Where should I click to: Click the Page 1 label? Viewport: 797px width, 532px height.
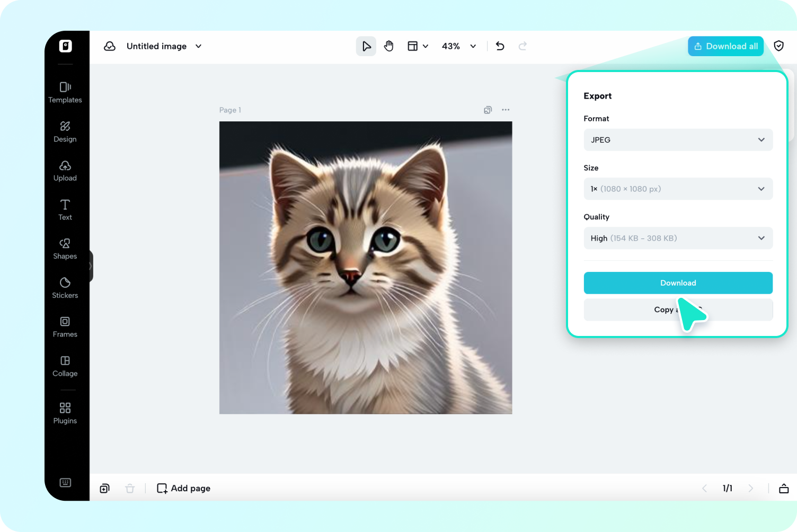(230, 110)
